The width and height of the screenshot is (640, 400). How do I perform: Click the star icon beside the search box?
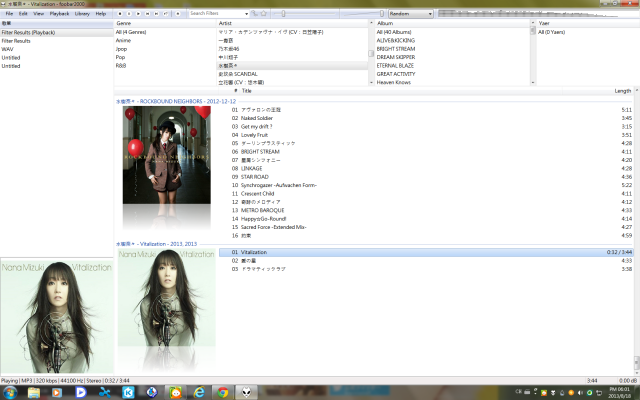264,13
